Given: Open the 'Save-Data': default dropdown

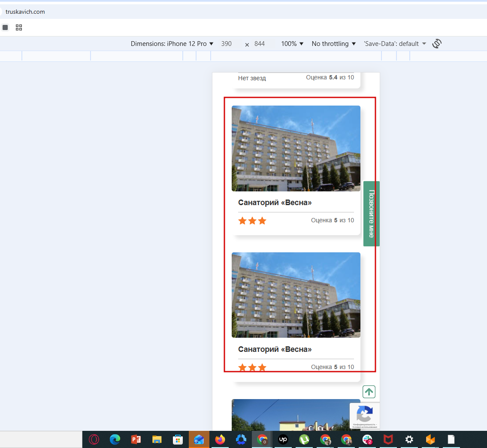Looking at the screenshot, I should (395, 44).
